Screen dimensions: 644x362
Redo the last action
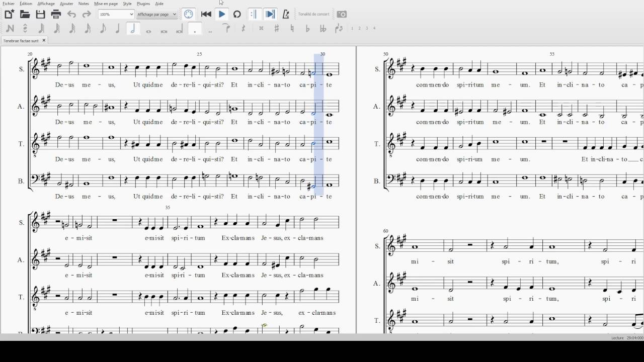tap(87, 14)
